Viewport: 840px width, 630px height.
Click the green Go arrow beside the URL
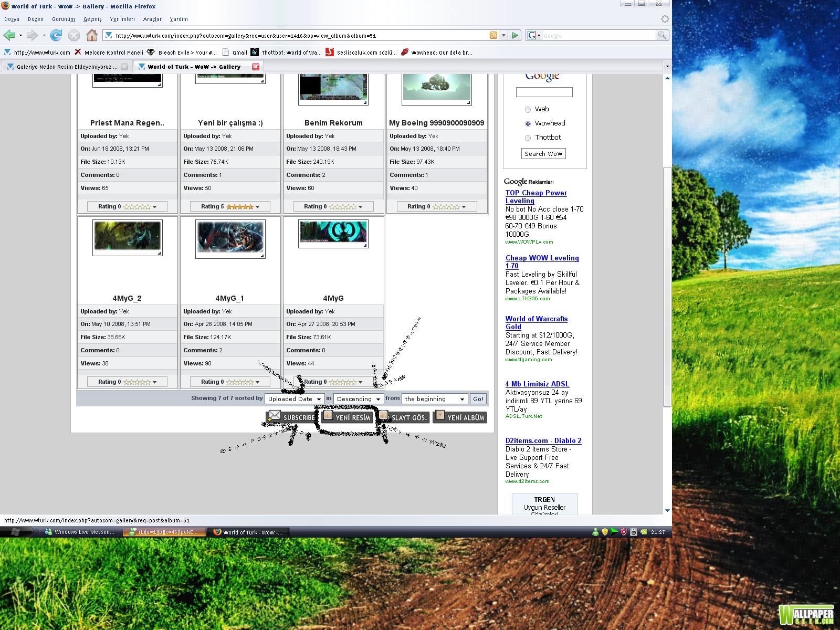click(515, 35)
